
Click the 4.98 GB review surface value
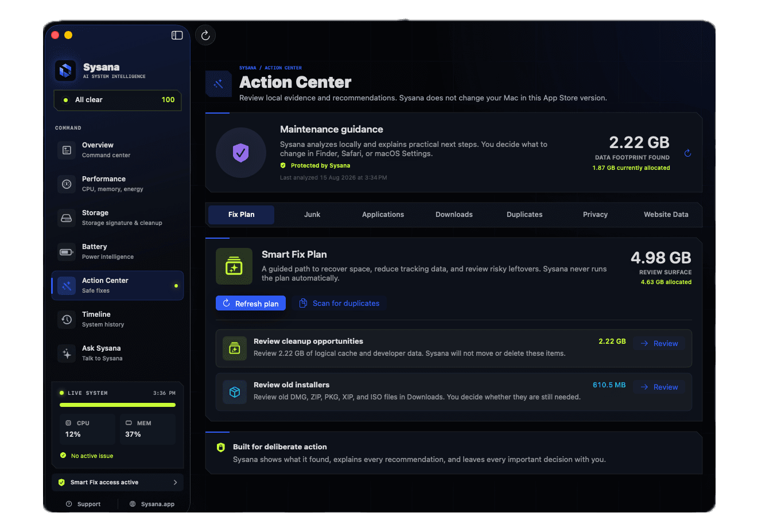point(661,258)
